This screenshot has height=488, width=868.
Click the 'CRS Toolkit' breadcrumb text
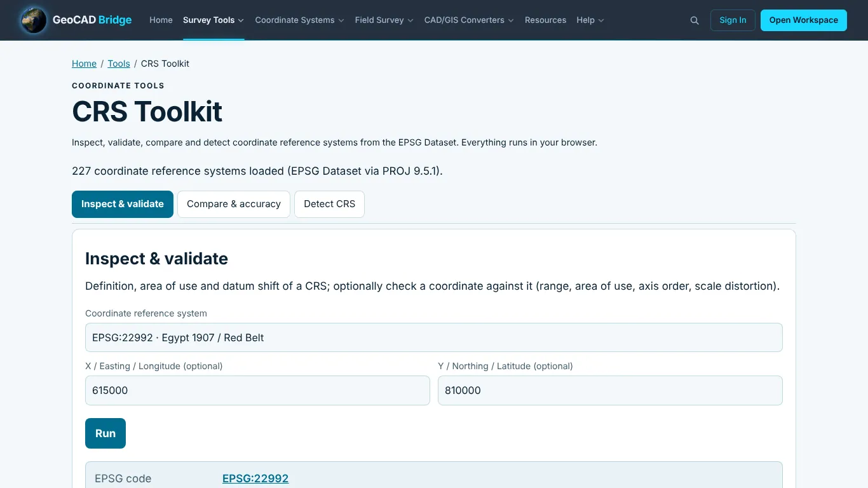(165, 64)
